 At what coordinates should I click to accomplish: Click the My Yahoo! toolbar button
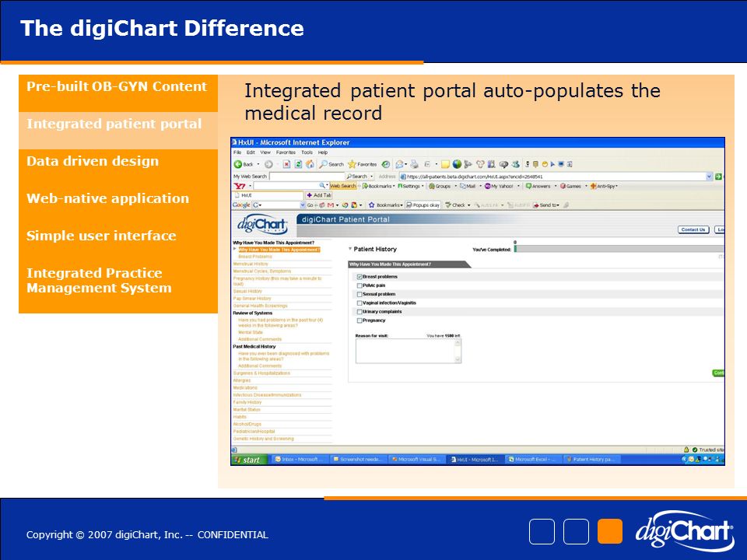[499, 186]
